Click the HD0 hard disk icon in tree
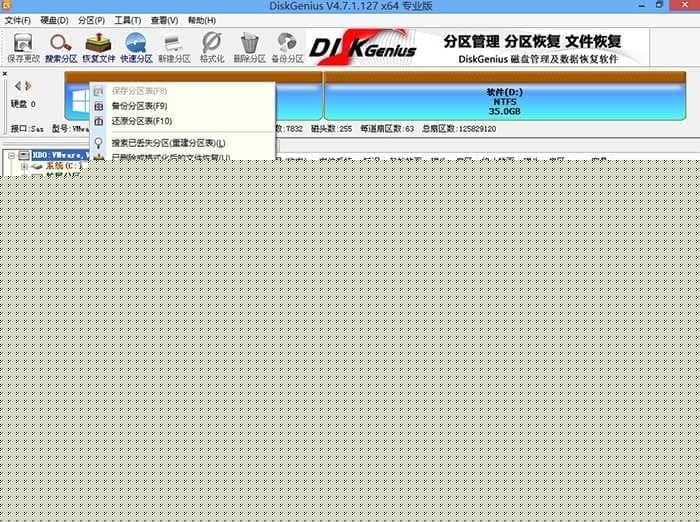Image resolution: width=700 pixels, height=522 pixels. click(x=24, y=155)
